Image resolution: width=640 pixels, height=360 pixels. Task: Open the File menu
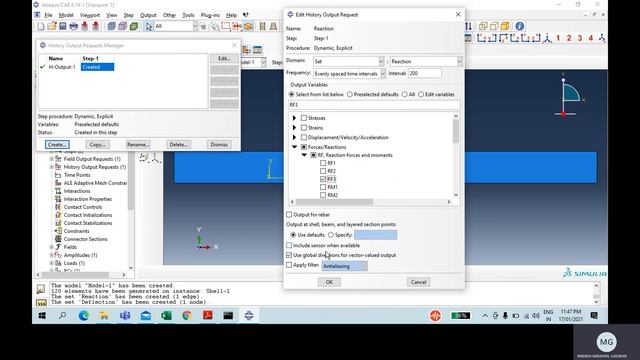coord(48,15)
